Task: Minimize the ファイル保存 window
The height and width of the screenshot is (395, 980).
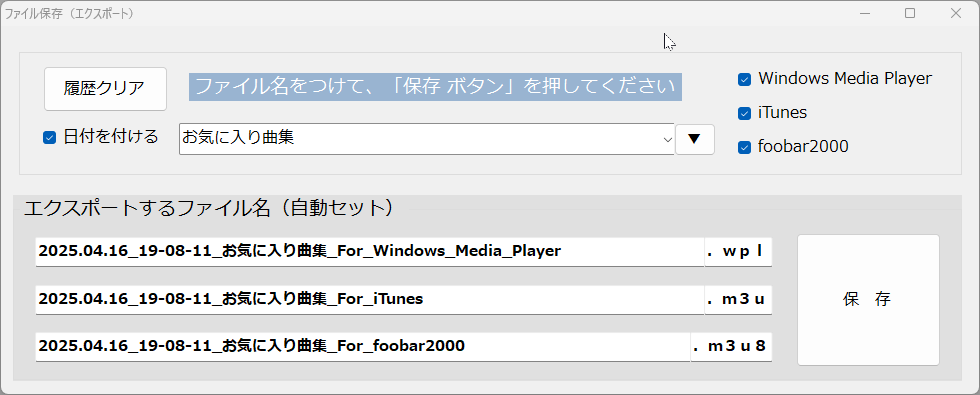Action: point(865,13)
